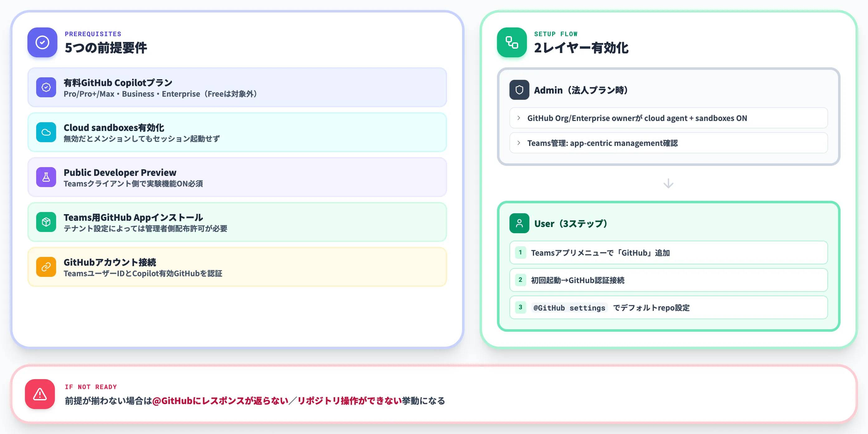
Task: Click the でデフォルトrepo設定 text in step 3
Action: click(651, 308)
